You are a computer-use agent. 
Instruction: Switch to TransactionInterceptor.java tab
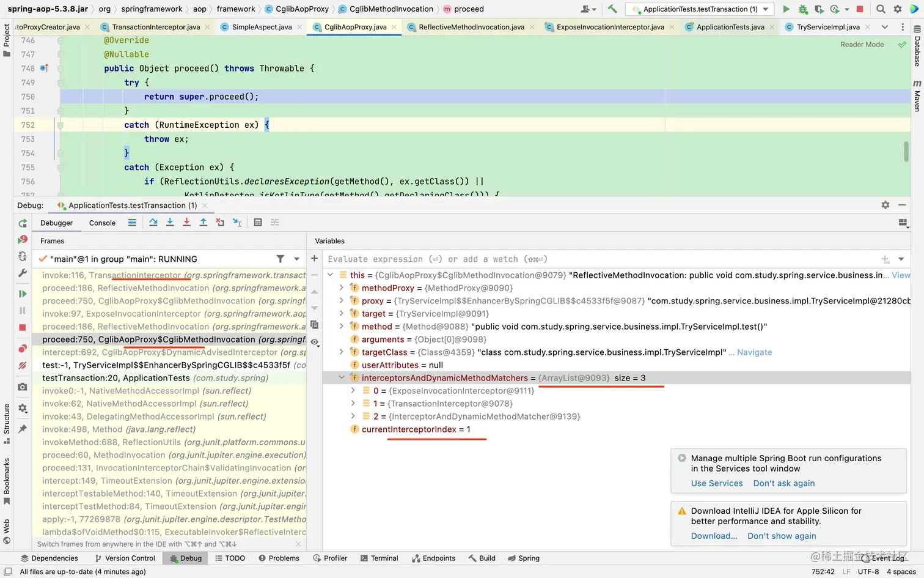pos(156,27)
